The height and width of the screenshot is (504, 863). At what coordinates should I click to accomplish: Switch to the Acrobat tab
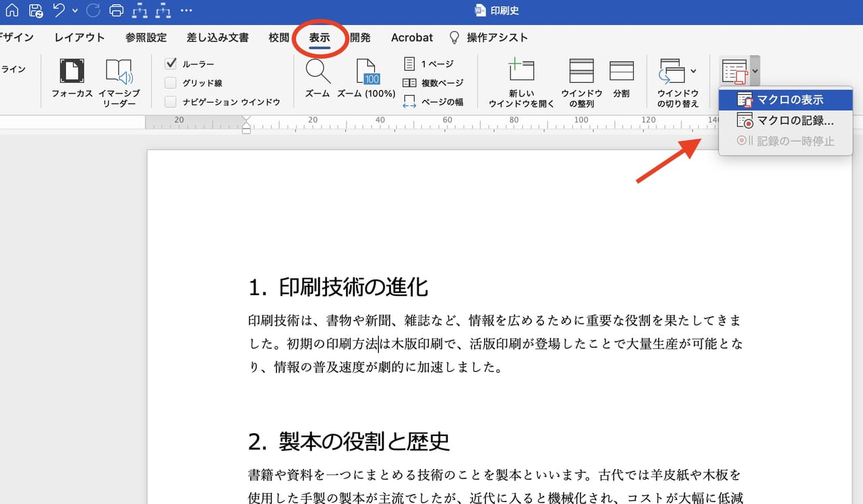pyautogui.click(x=412, y=38)
